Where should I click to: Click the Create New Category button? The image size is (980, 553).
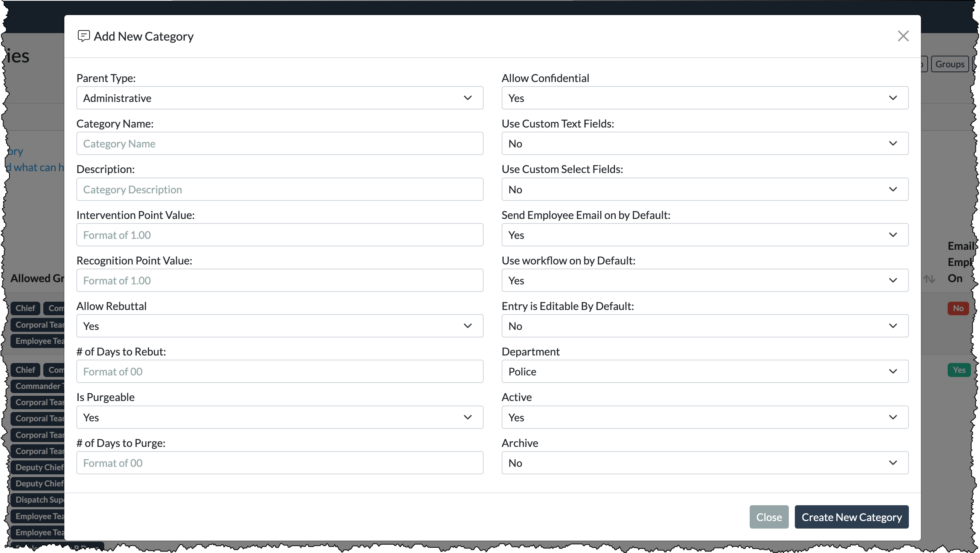[x=851, y=517]
